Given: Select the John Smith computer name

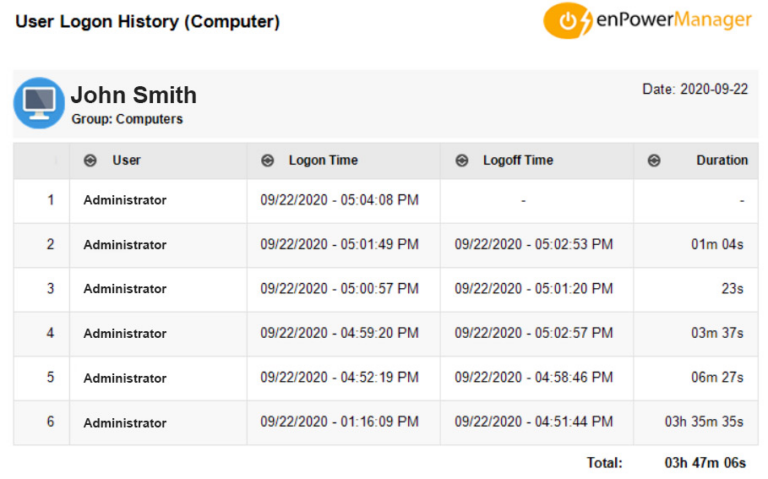Looking at the screenshot, I should pos(134,95).
